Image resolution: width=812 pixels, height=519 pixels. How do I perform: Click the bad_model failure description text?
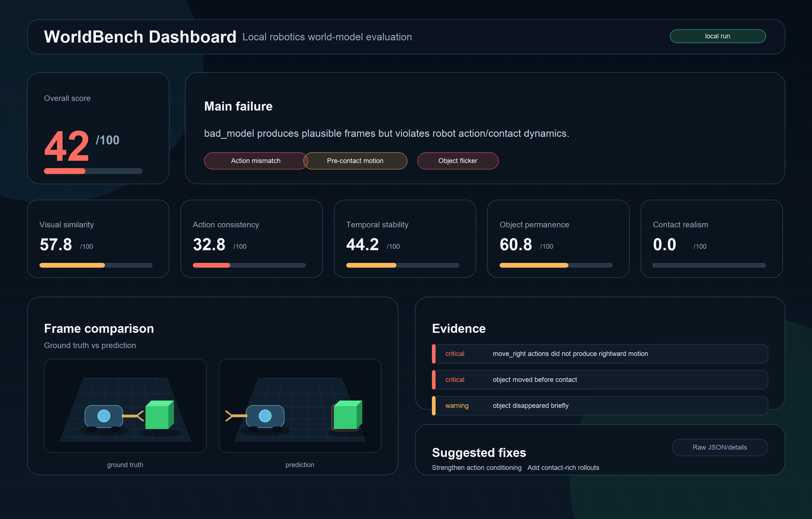tap(386, 134)
